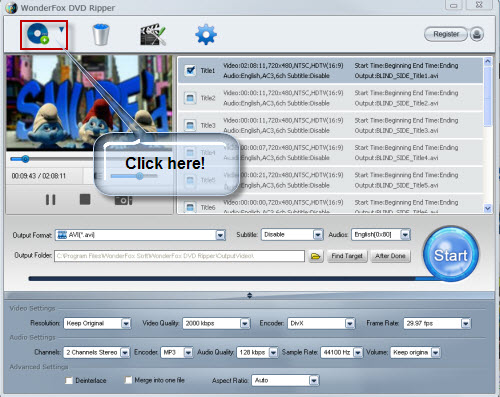Viewport: 500px width, 397px height.
Task: Select the row output BLIND_SIDE_Title5.avi
Action: pos(396,185)
